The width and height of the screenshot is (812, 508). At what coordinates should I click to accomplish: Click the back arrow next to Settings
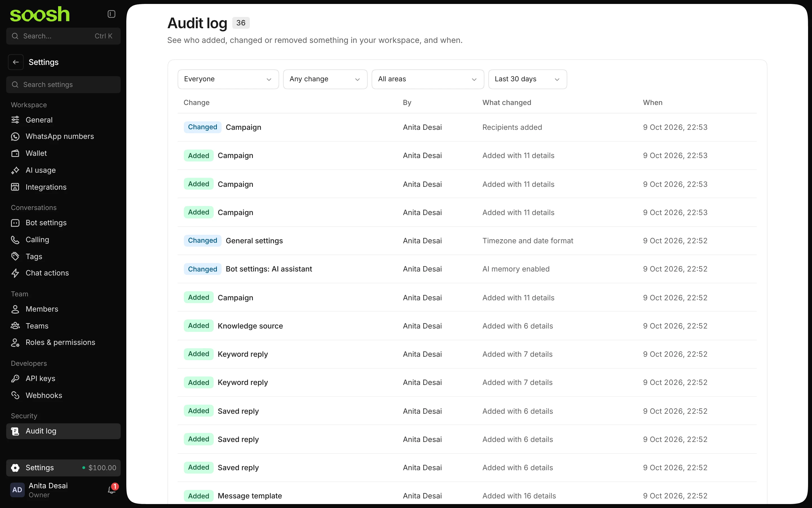pos(16,62)
